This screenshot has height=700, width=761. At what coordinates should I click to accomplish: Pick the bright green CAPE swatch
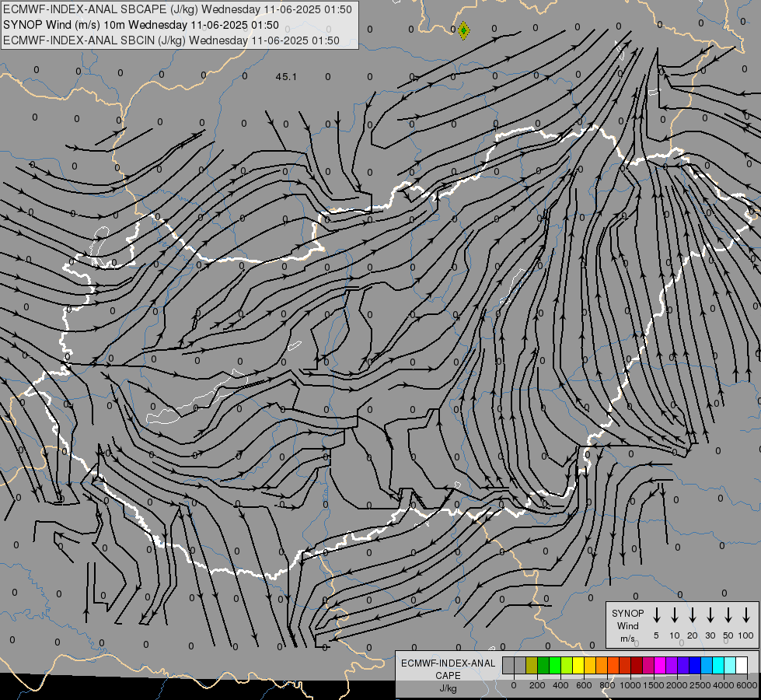555,665
